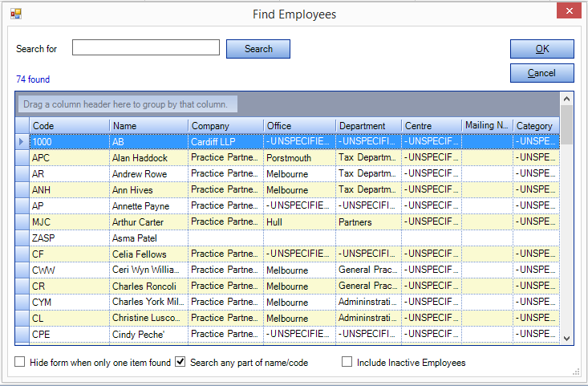Click into the Search for text field
Viewport: 588px width, 386px height.
[x=146, y=47]
